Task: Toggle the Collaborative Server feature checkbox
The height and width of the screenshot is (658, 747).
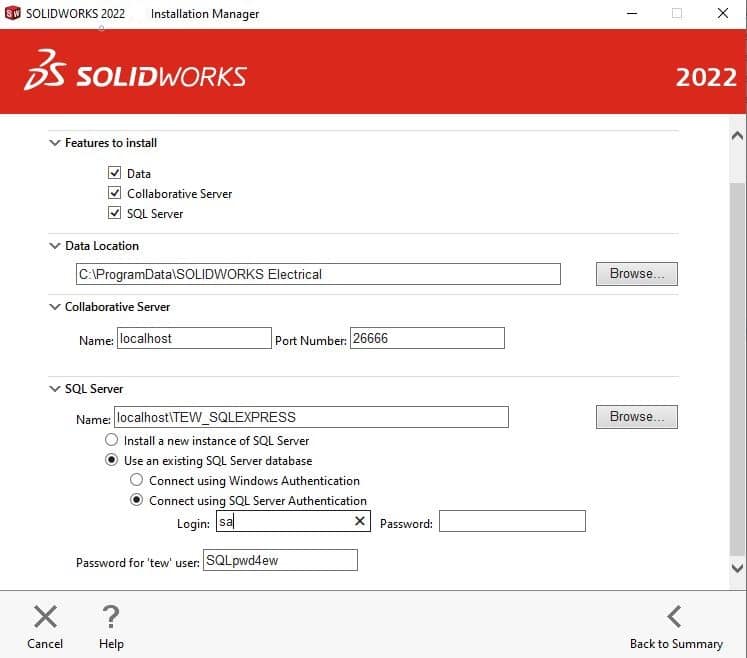Action: pyautogui.click(x=114, y=192)
